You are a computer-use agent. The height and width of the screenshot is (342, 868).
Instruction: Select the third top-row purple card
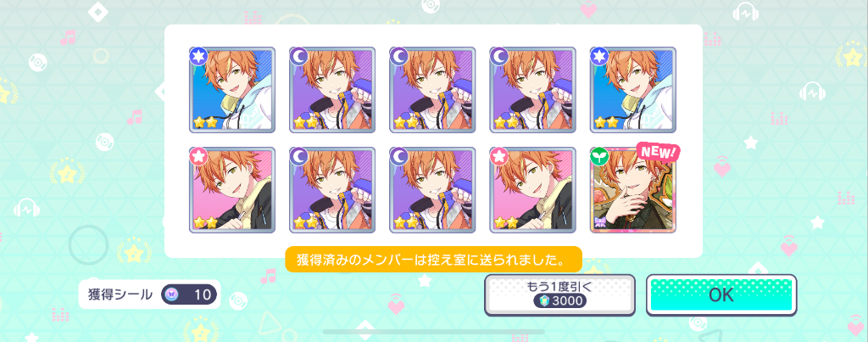pos(432,90)
